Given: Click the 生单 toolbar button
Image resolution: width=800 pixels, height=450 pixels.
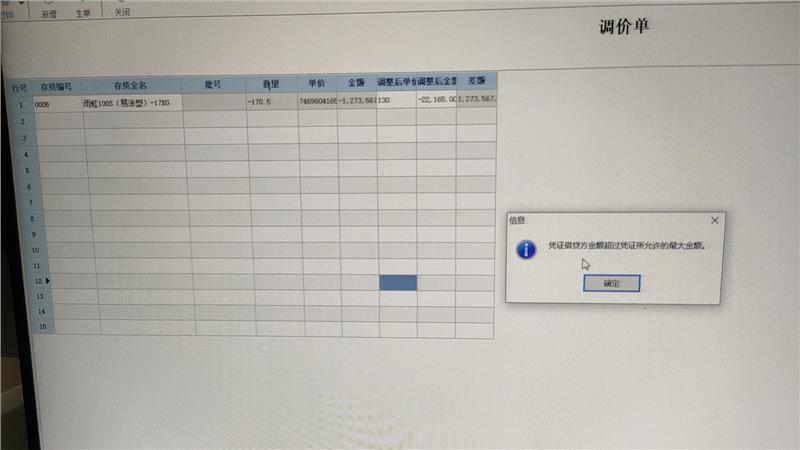Looking at the screenshot, I should click(x=84, y=13).
